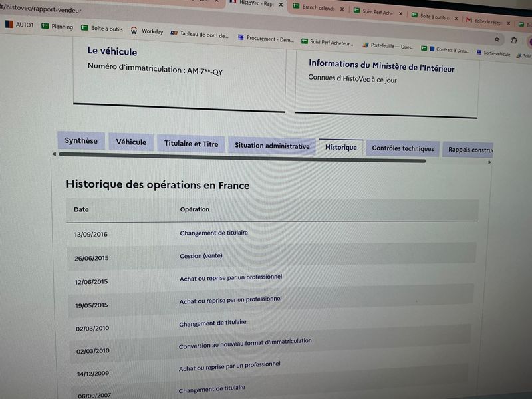Open the Situation administrative tab
This screenshot has width=532, height=399.
(x=272, y=146)
